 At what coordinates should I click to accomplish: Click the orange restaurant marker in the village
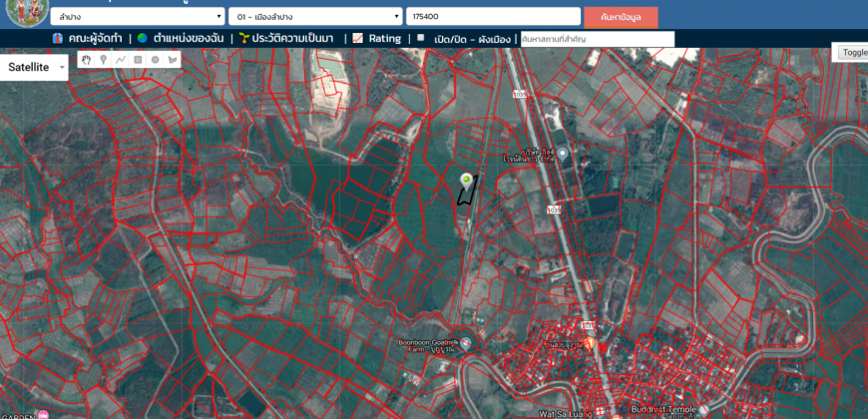point(590,344)
